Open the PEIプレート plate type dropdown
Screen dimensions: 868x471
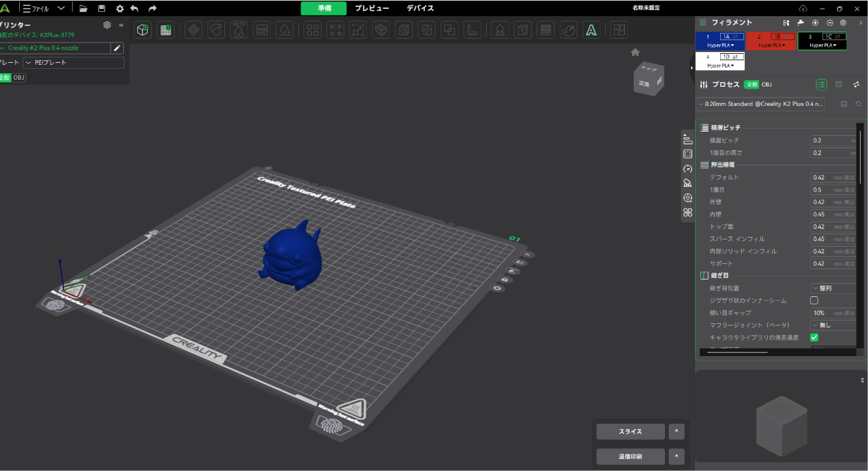[x=74, y=63]
